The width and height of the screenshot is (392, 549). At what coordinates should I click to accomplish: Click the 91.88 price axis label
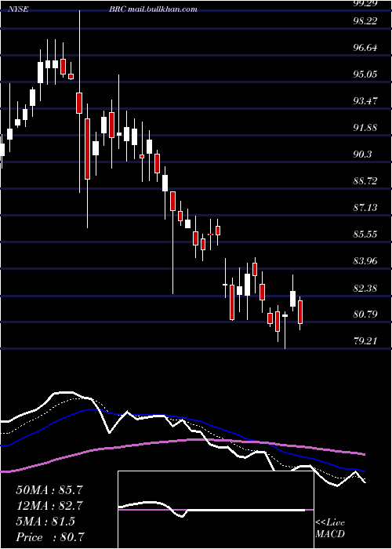click(x=366, y=128)
